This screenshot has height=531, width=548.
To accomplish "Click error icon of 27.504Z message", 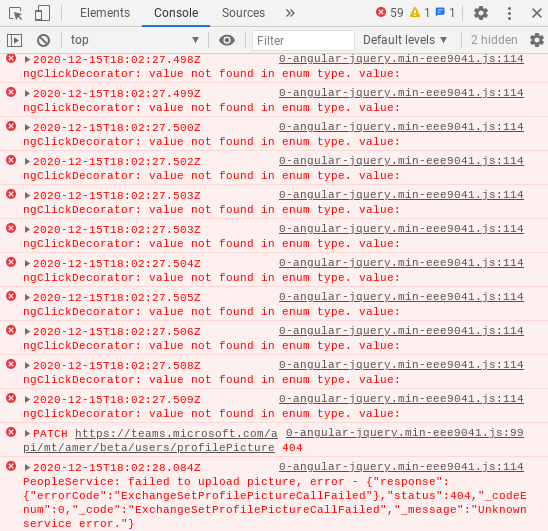I will tap(11, 262).
